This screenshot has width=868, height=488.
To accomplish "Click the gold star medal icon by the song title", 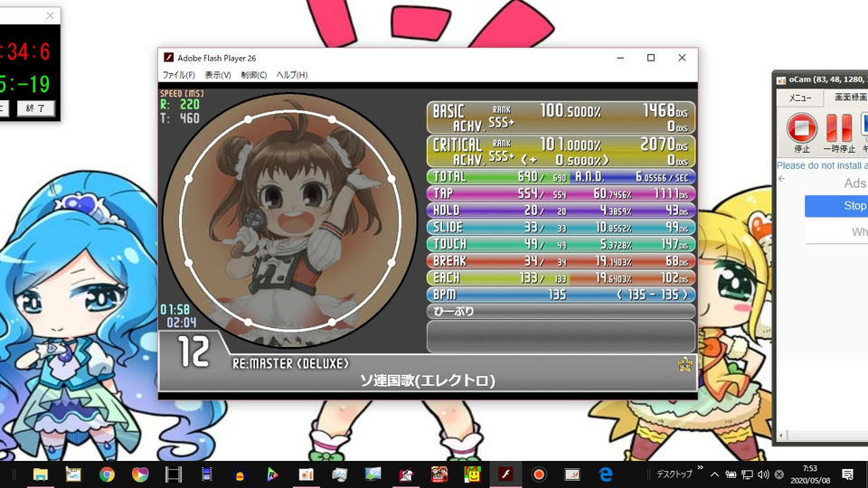I will (x=684, y=364).
